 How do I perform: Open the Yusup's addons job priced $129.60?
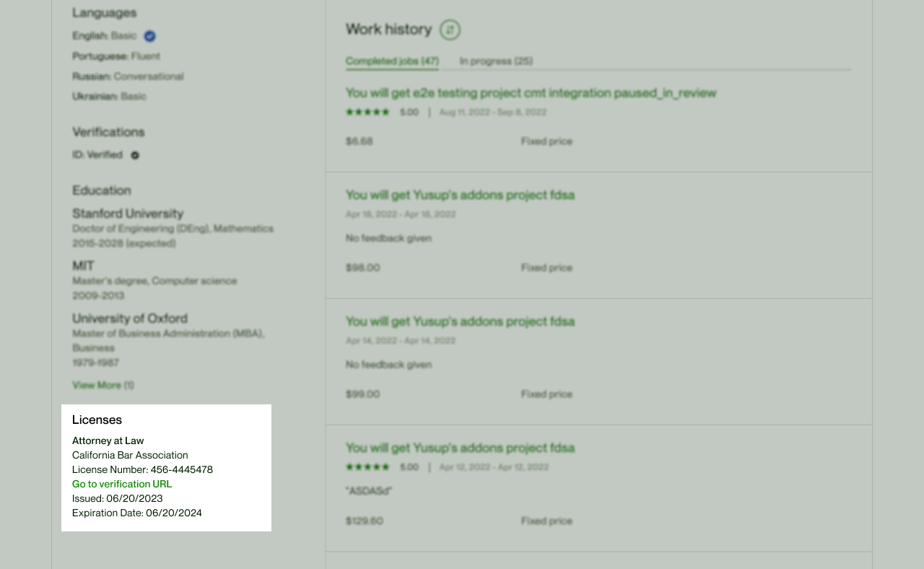(460, 448)
